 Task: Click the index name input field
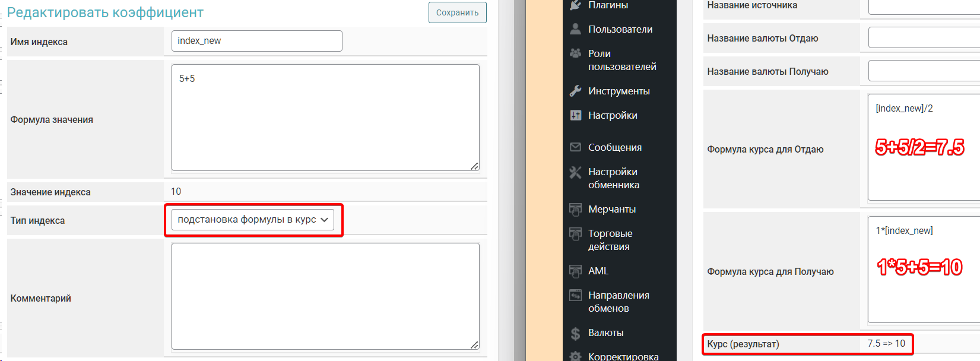coord(256,41)
